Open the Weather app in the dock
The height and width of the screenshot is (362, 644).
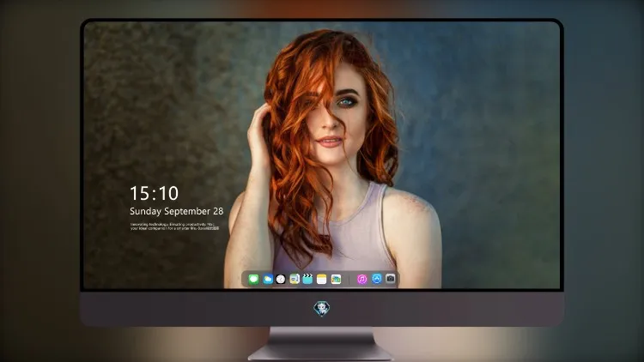click(x=268, y=279)
